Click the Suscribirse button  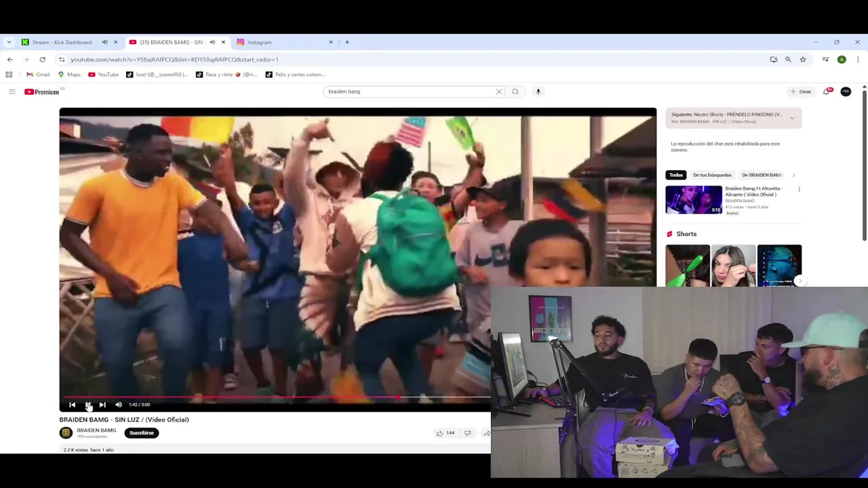point(142,433)
